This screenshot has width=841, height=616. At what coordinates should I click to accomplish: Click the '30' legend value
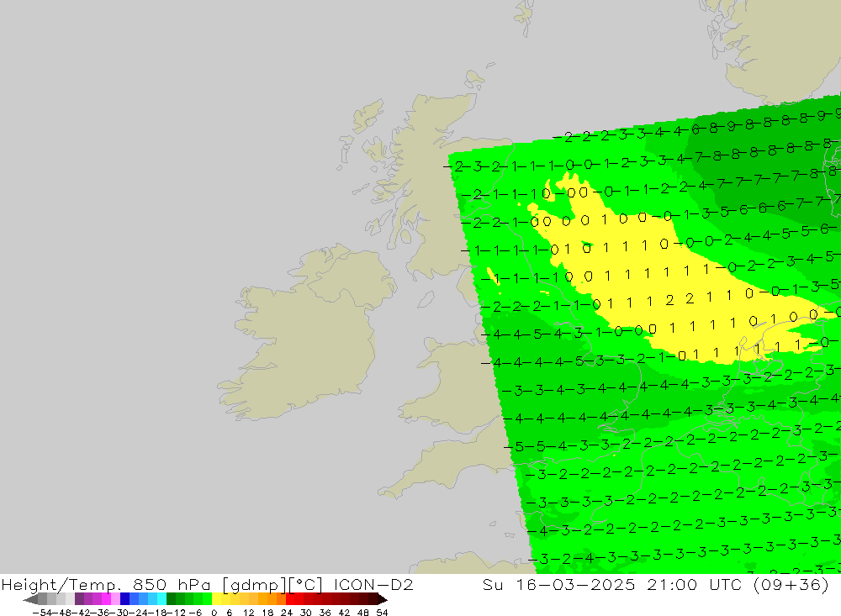click(x=306, y=613)
